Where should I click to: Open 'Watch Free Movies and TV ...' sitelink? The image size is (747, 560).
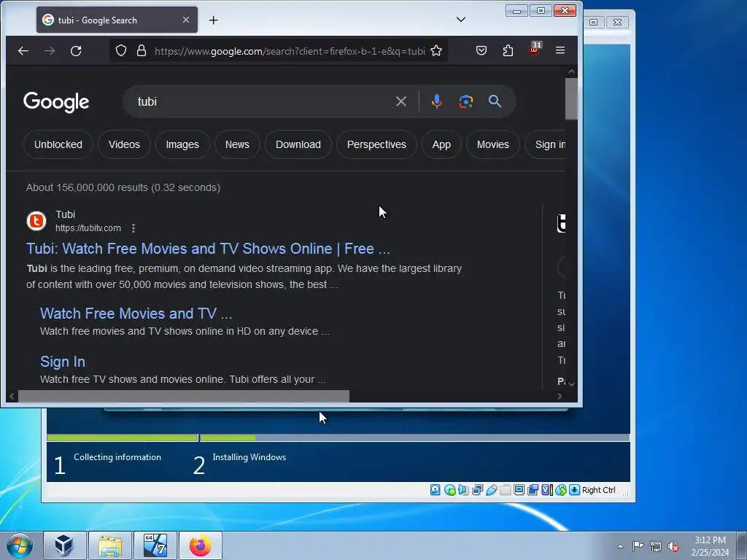point(136,314)
